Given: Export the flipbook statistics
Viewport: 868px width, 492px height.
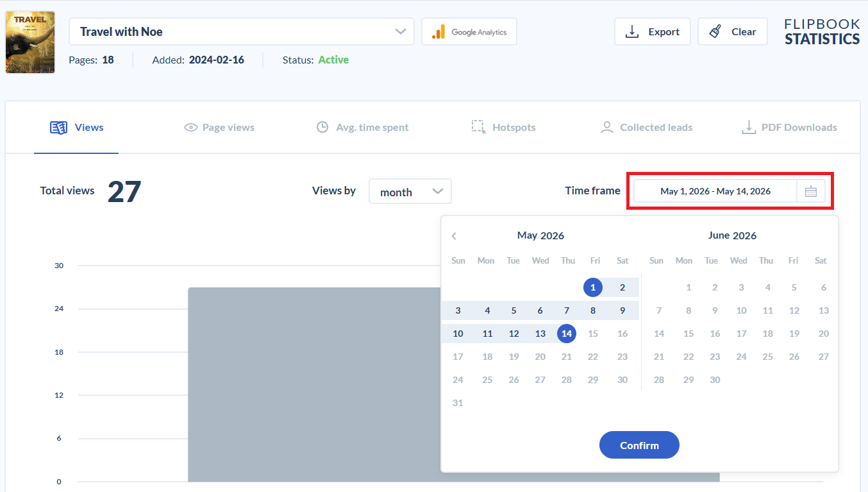Looking at the screenshot, I should 653,32.
